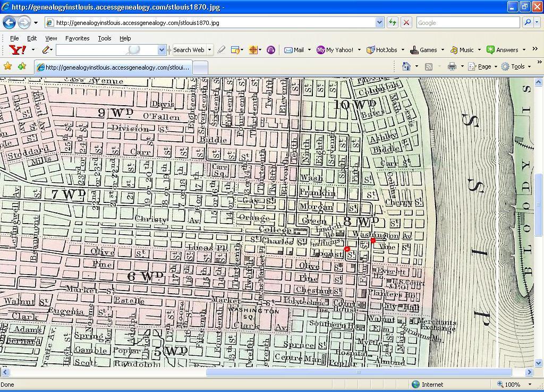This screenshot has width=544, height=392.
Task: Open the Favorites menu
Action: 78,38
